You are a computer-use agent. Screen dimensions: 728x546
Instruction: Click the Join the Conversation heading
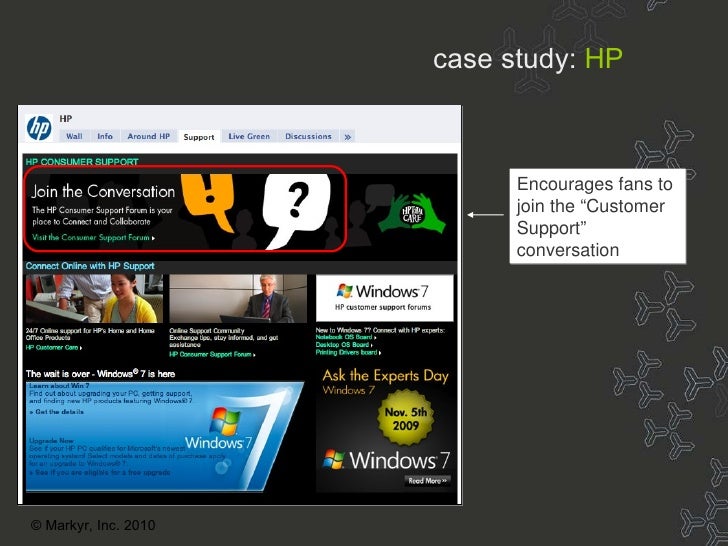103,191
